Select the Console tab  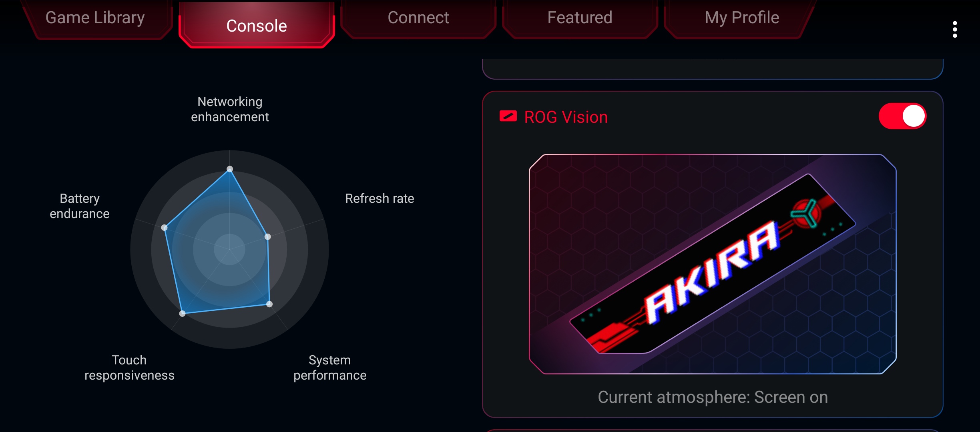(x=257, y=26)
